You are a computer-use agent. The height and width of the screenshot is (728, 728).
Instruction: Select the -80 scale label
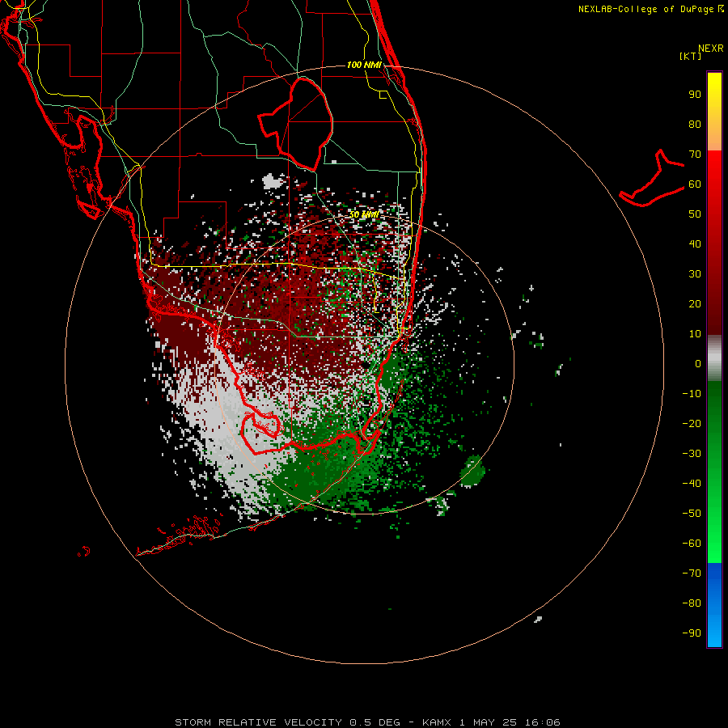(x=692, y=603)
